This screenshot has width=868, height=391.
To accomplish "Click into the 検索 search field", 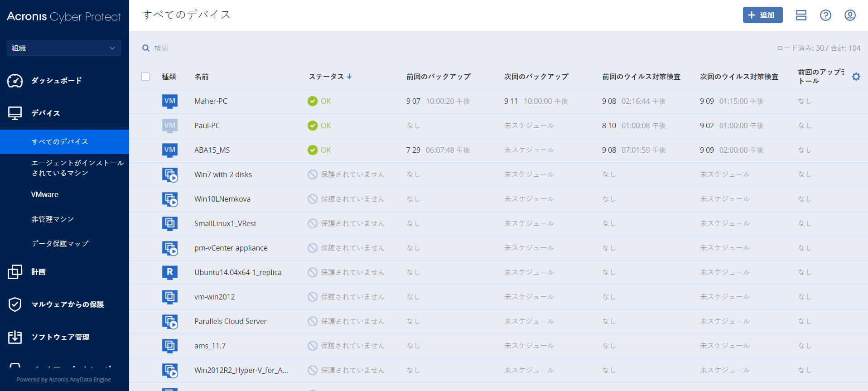I will 227,48.
